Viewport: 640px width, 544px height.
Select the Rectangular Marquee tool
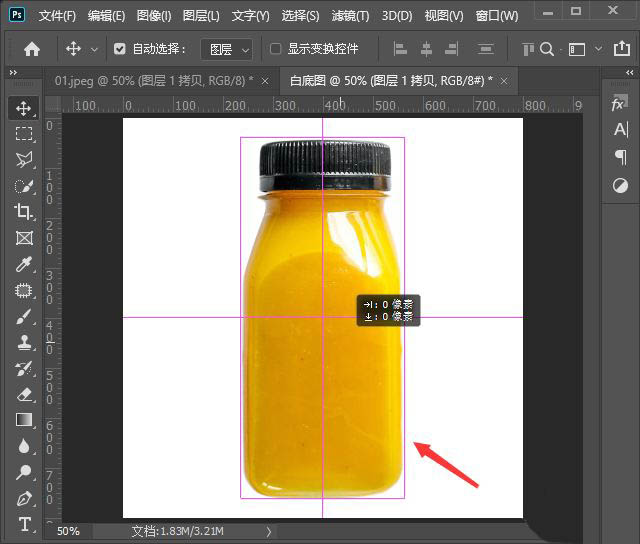point(23,133)
